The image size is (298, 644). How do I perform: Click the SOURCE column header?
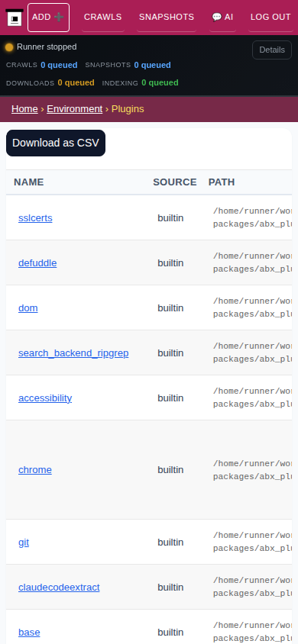point(175,182)
